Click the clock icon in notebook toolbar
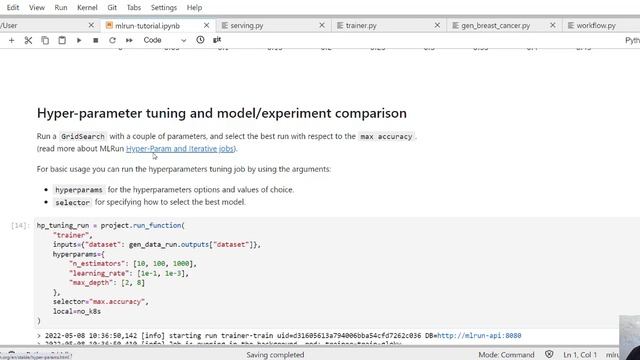The width and height of the screenshot is (640, 360). click(200, 40)
